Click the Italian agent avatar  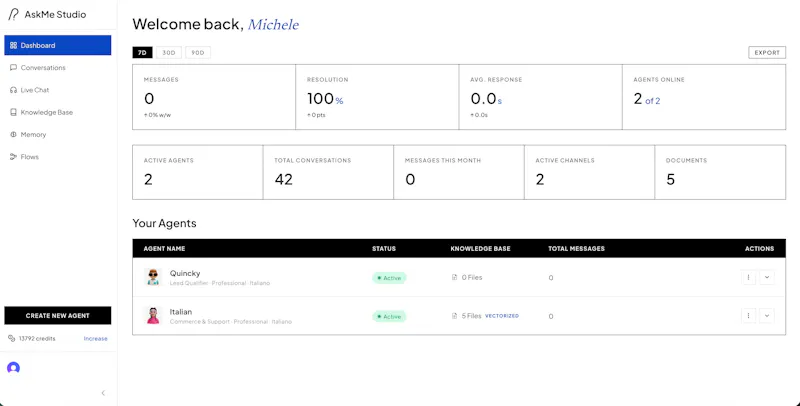(x=153, y=316)
